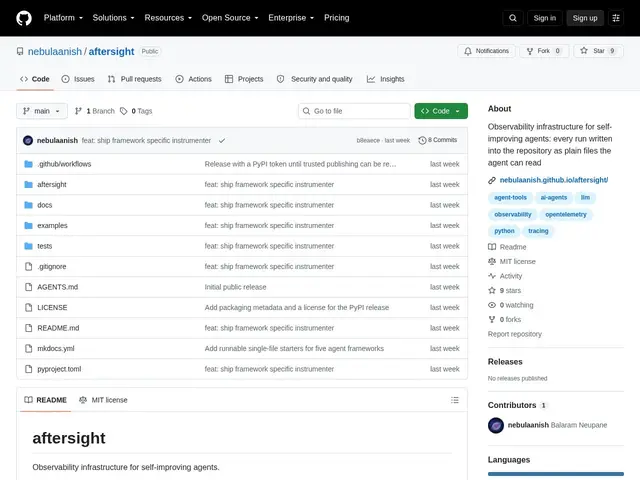This screenshot has height=480, width=640.
Task: Click the Star icon
Action: click(584, 51)
